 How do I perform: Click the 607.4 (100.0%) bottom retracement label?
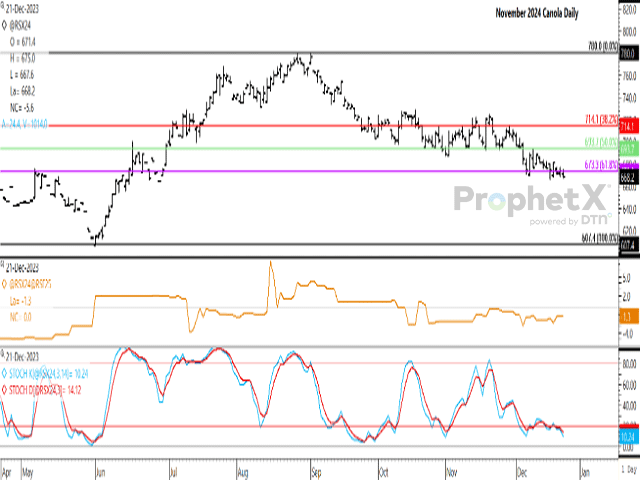(600, 239)
